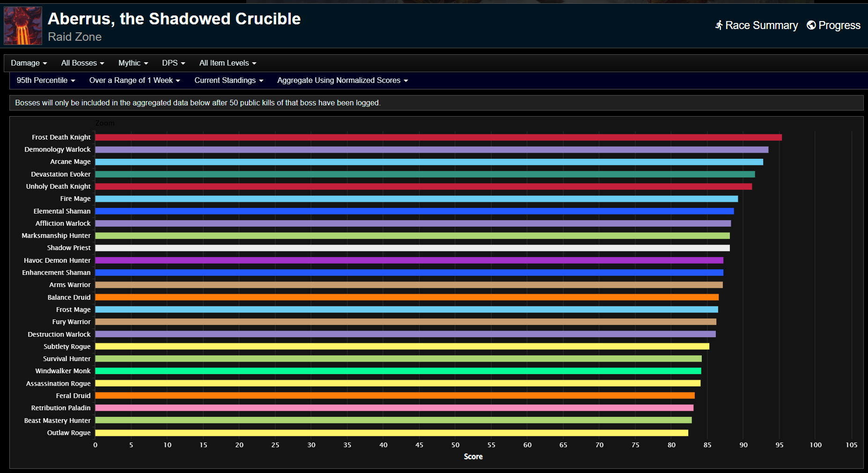
Task: Open the All Item Levels dropdown
Action: coord(228,63)
